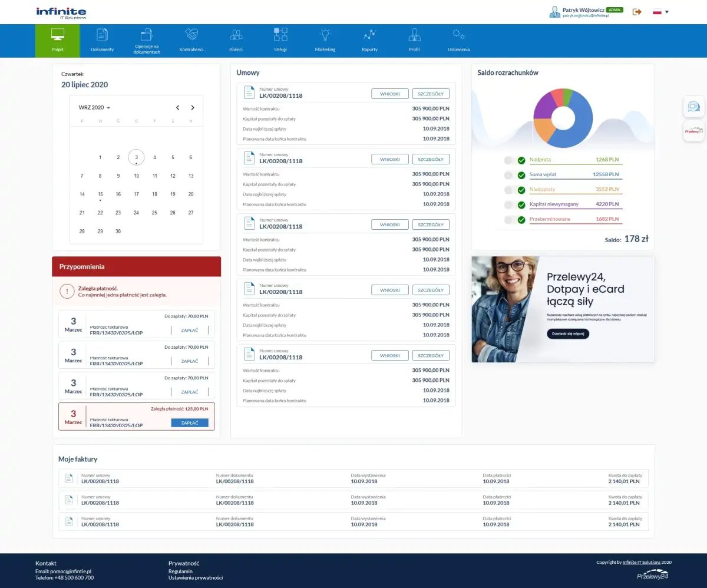Open the Ustawienia prywatności footer link

pos(196,578)
